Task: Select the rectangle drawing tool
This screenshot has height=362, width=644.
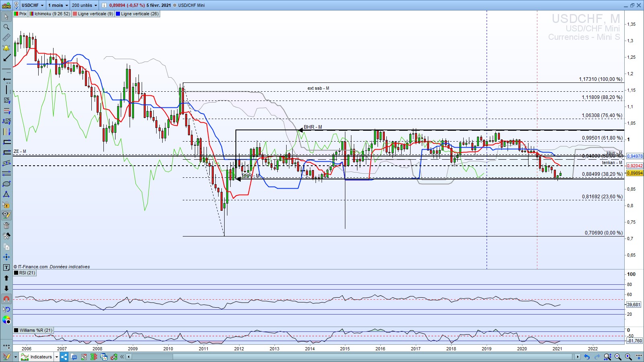Action: (x=6, y=142)
